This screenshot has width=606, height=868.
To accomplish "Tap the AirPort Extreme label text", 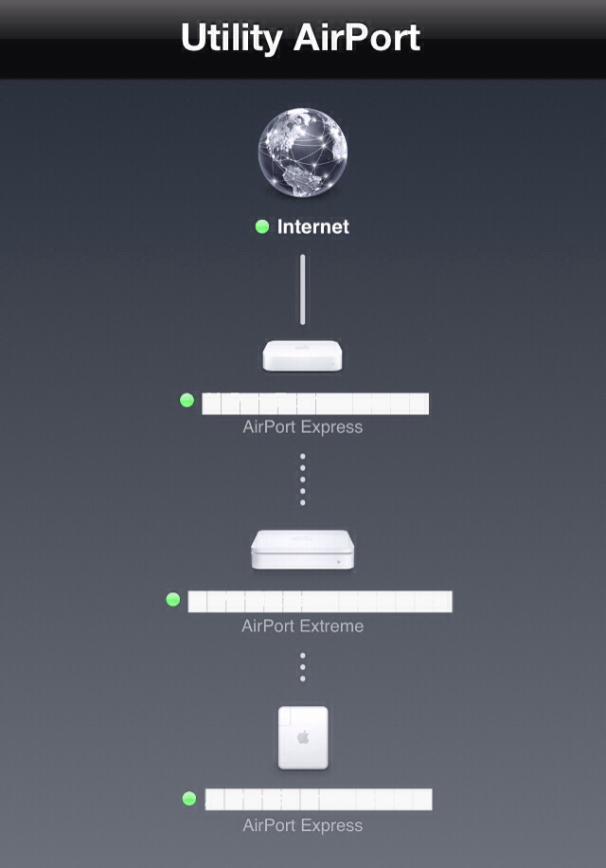I will point(302,625).
